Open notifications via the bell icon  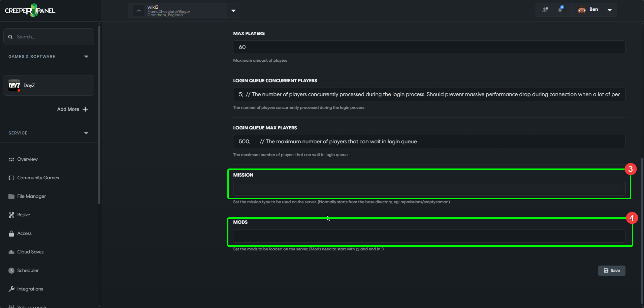pos(560,9)
